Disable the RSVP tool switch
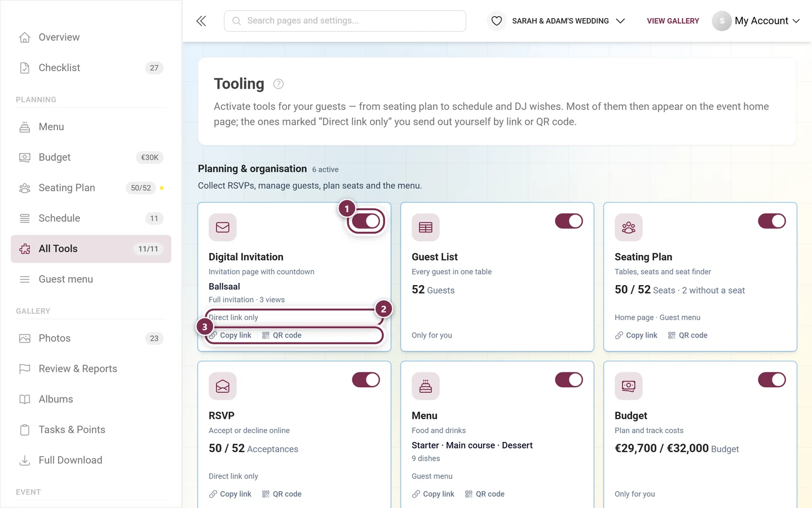Image resolution: width=812 pixels, height=508 pixels. point(366,380)
